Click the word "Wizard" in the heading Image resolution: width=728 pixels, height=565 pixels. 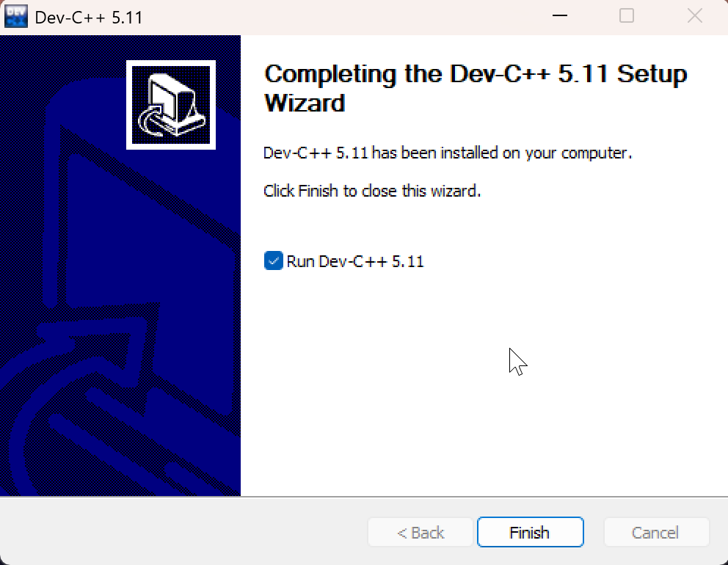pos(305,103)
